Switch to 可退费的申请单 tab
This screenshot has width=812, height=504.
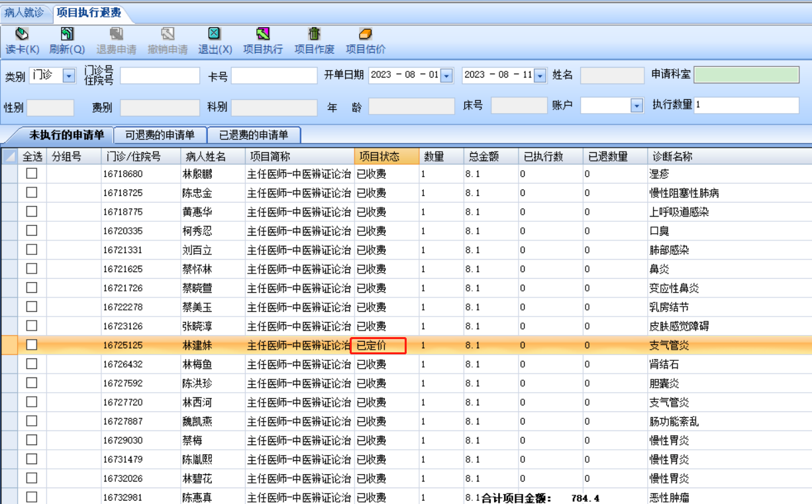(x=160, y=135)
